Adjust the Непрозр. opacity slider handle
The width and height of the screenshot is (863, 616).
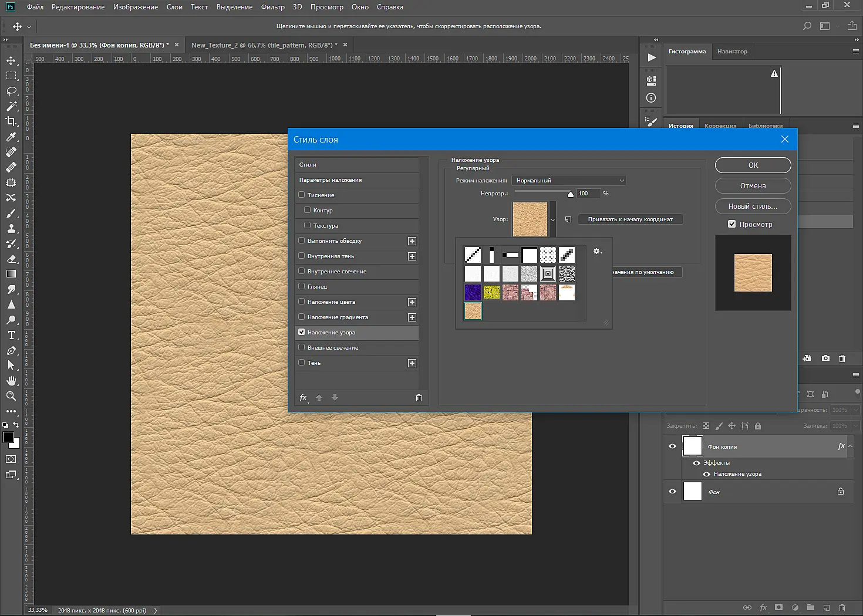[x=570, y=194]
